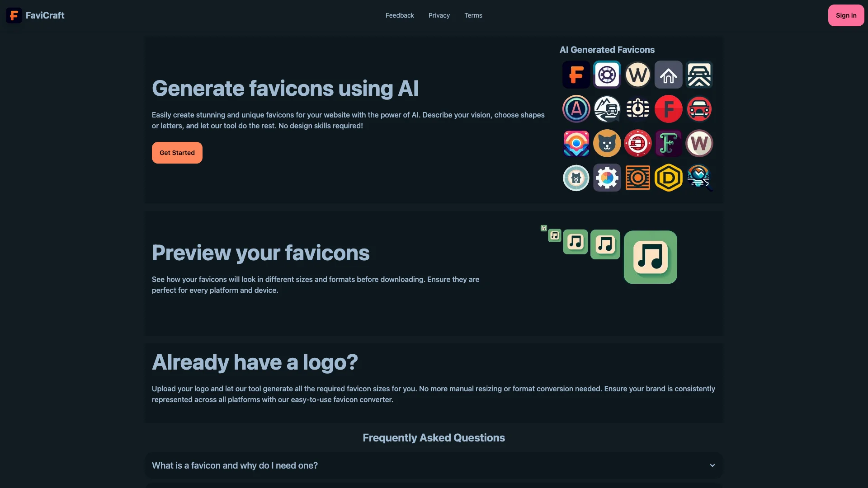Viewport: 868px width, 488px height.
Task: Click the red car favicon icon
Action: [698, 108]
